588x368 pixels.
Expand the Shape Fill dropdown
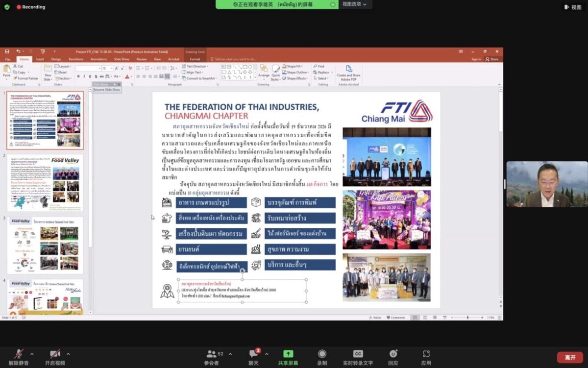[x=295, y=66]
